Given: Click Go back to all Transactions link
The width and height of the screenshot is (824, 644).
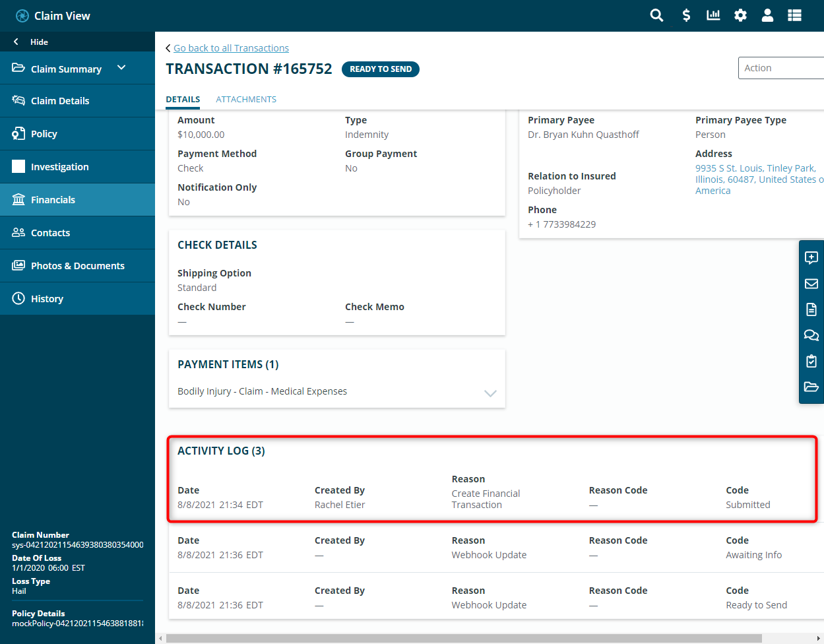Looking at the screenshot, I should point(231,48).
